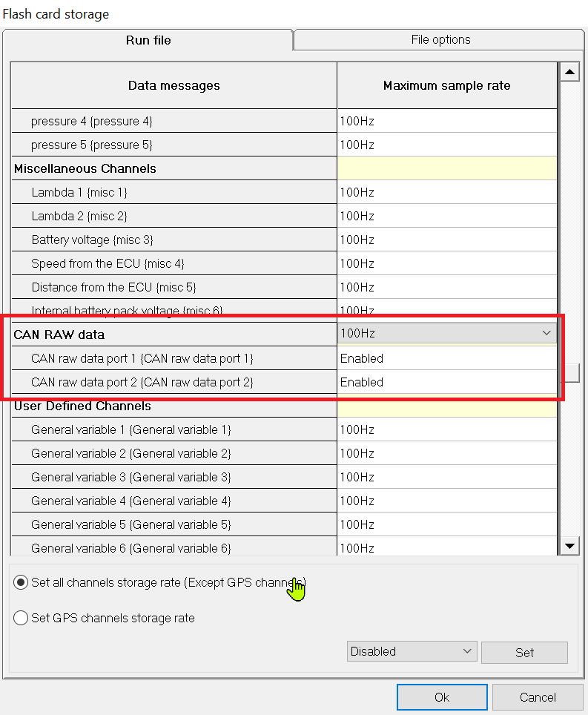Click the scroll down arrow
This screenshot has height=715, width=588.
click(569, 546)
